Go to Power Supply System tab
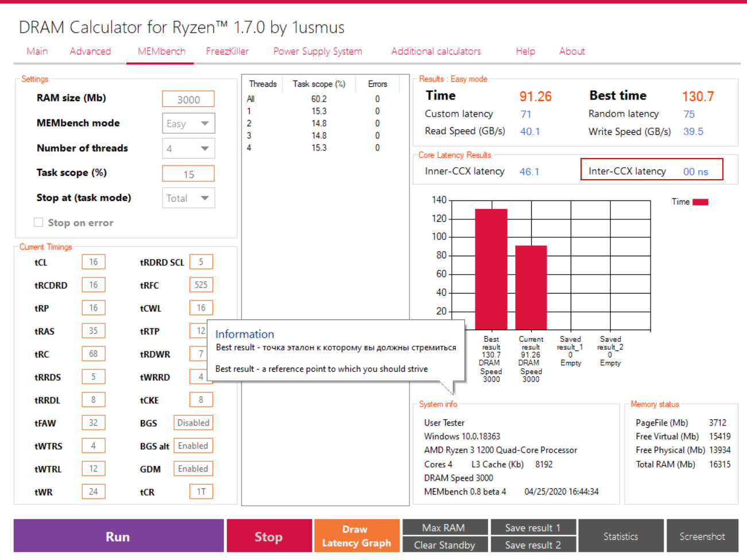Viewport: 747px width, 560px height. tap(318, 51)
